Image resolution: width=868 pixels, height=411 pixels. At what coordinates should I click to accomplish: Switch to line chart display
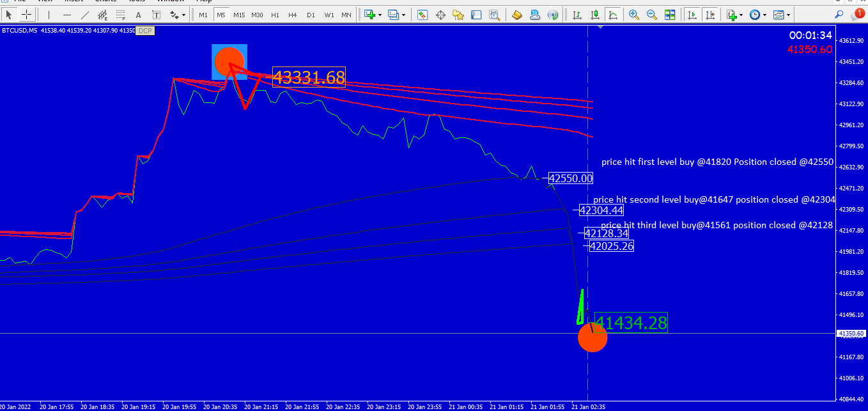click(613, 14)
